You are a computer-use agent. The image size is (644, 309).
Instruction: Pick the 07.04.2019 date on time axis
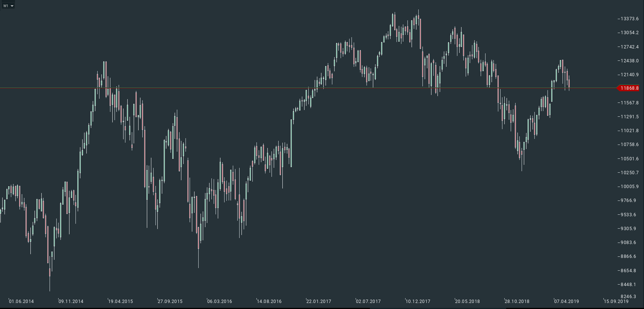tap(566, 301)
